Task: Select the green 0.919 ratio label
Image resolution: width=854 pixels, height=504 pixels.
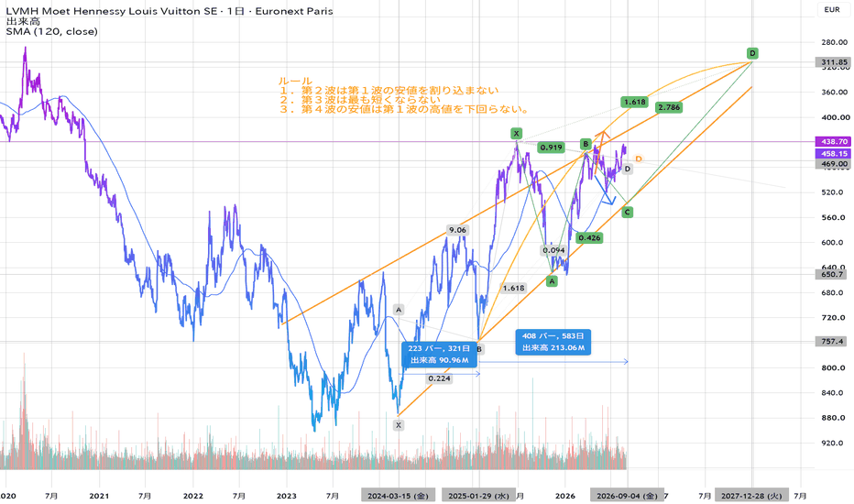Action: tap(552, 148)
